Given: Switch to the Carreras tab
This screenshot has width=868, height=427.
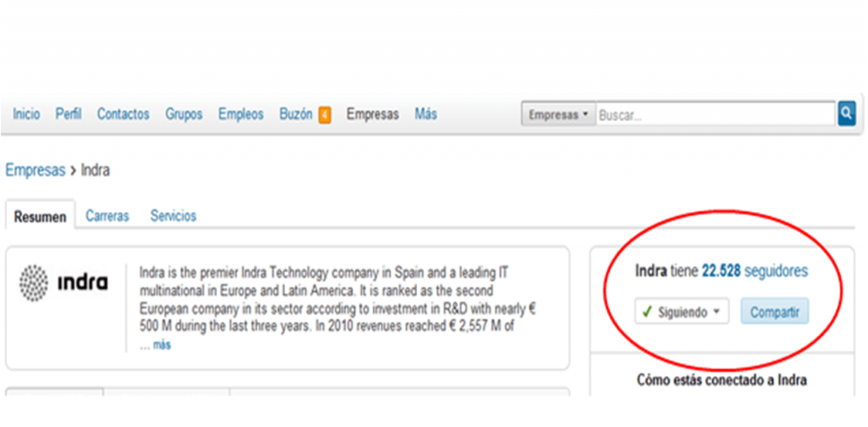Looking at the screenshot, I should coord(108,216).
